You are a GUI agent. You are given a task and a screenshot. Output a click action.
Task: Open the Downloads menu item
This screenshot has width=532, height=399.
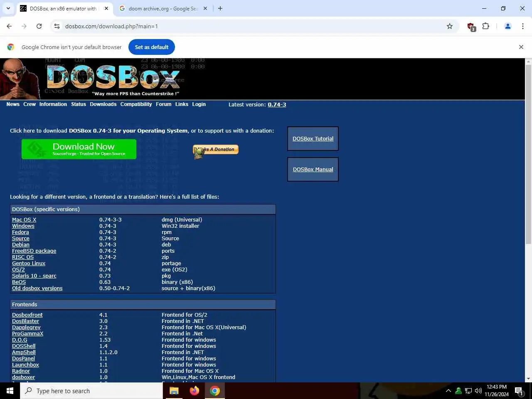[103, 104]
